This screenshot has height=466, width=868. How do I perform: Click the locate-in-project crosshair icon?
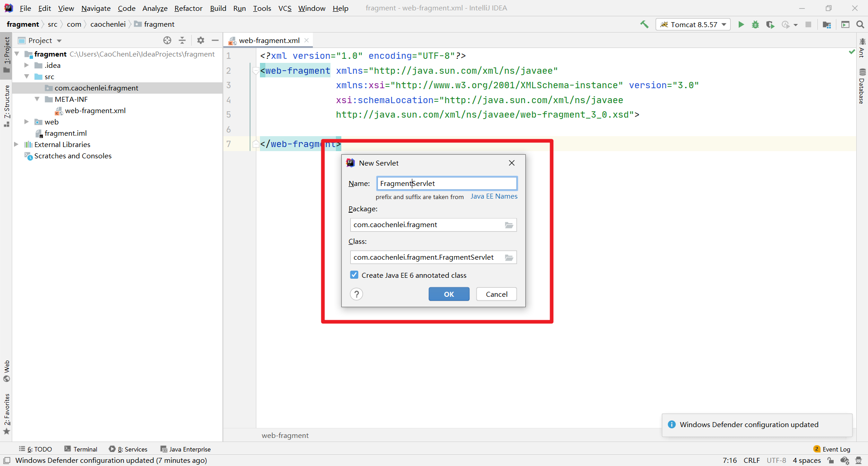(167, 40)
